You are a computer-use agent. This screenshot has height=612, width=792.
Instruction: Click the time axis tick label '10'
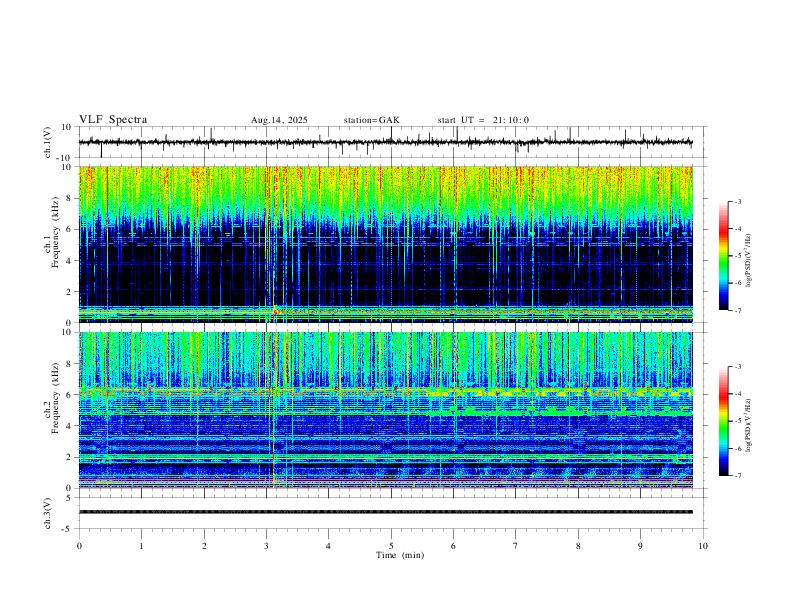(x=703, y=546)
